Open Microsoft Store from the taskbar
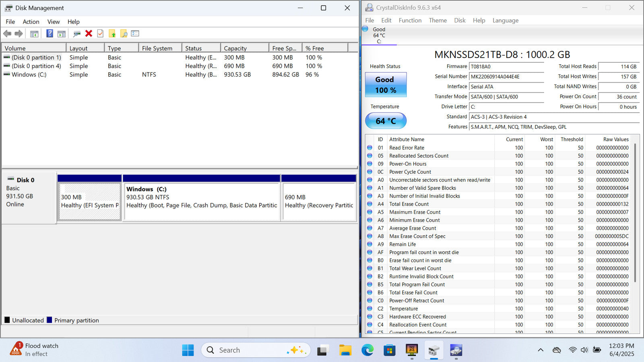Image resolution: width=644 pixels, height=362 pixels. point(389,350)
